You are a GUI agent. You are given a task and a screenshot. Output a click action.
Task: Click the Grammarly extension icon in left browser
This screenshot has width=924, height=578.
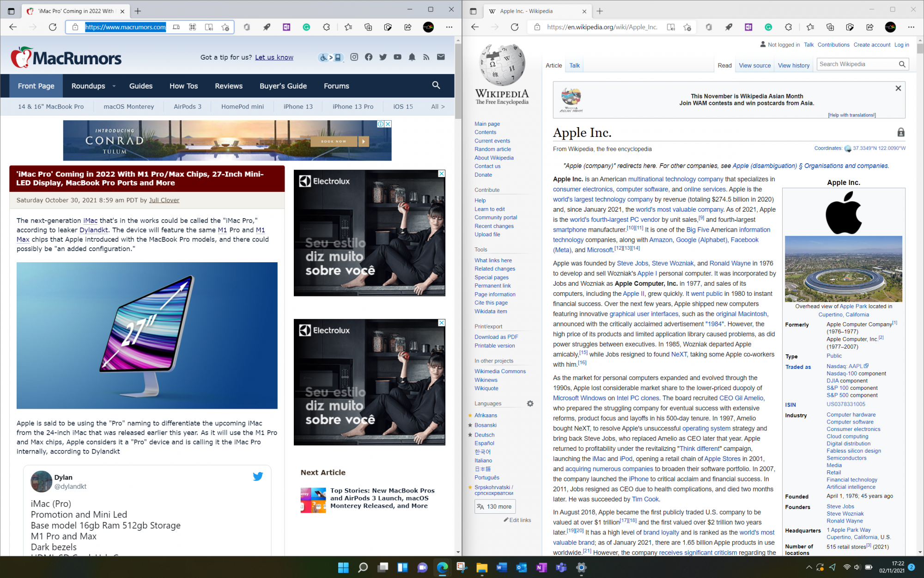[306, 27]
